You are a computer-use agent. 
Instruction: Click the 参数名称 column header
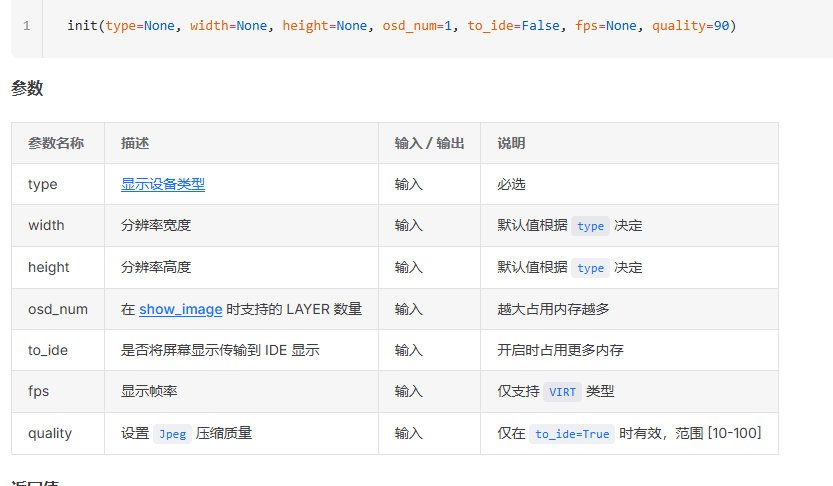(x=56, y=143)
